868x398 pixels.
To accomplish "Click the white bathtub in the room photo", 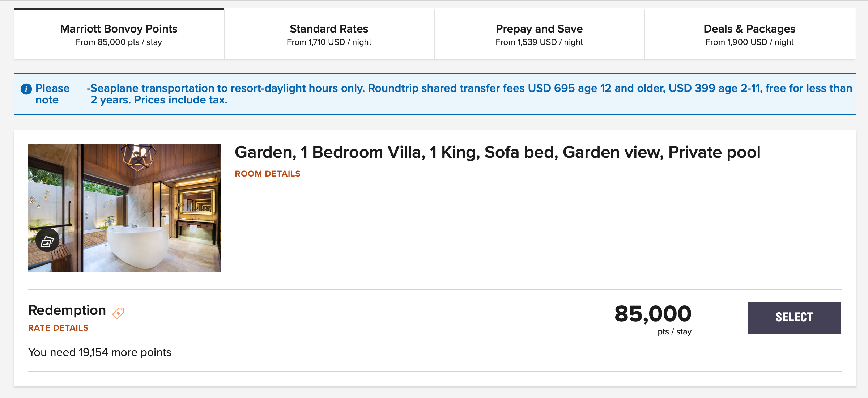I will pos(137,246).
